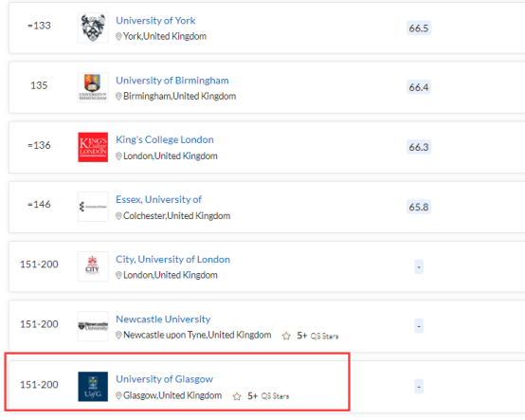
Task: Click the City University logo
Action: pos(93,266)
